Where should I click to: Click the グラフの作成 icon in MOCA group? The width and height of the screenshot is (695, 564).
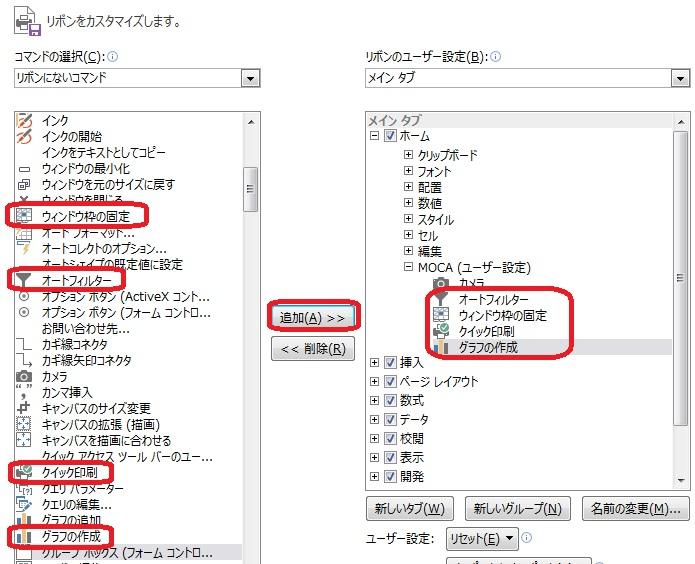point(441,347)
